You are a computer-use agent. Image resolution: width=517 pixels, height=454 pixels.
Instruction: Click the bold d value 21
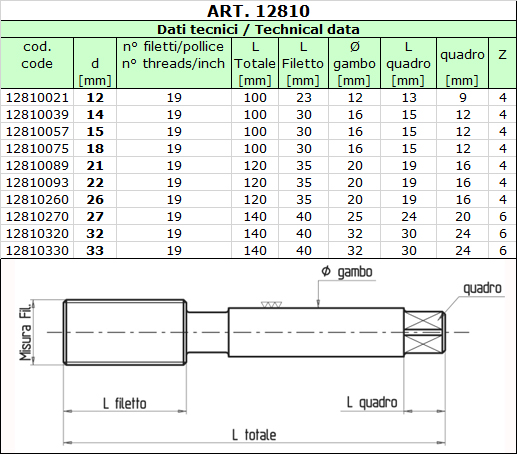95,166
